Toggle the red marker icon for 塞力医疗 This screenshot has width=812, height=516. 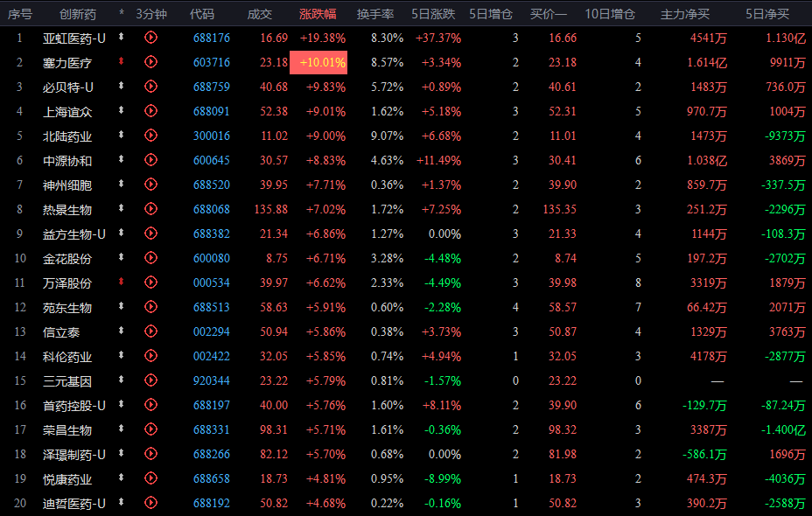[122, 62]
